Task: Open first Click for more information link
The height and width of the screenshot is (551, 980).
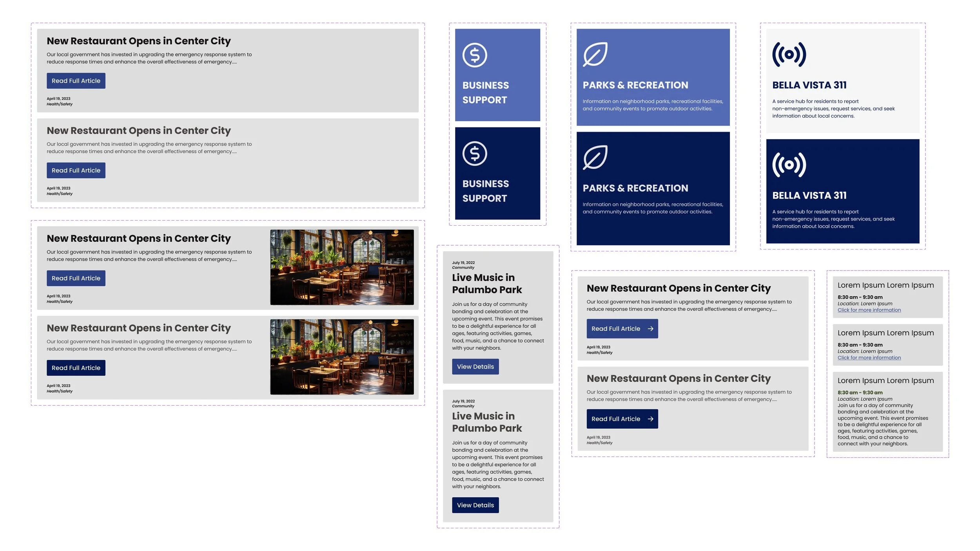Action: coord(869,310)
